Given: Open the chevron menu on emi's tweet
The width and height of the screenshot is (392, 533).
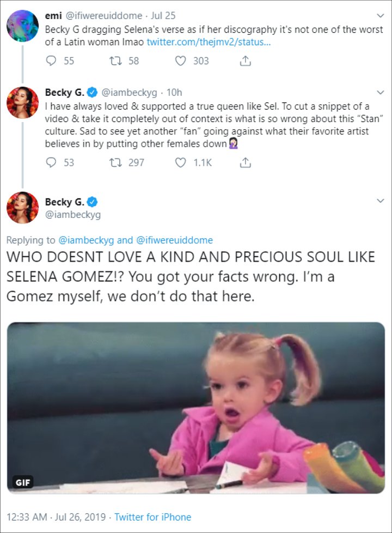Looking at the screenshot, I should pyautogui.click(x=381, y=16).
